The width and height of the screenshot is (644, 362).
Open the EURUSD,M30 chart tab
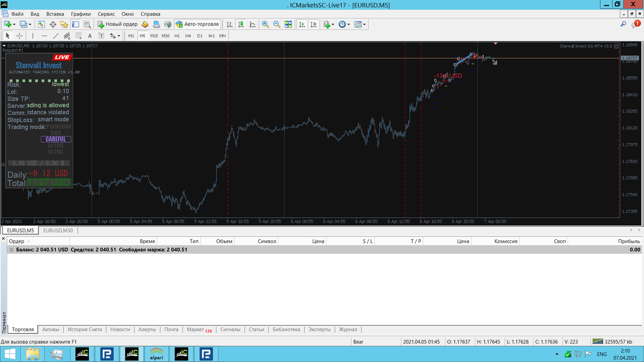(x=58, y=230)
